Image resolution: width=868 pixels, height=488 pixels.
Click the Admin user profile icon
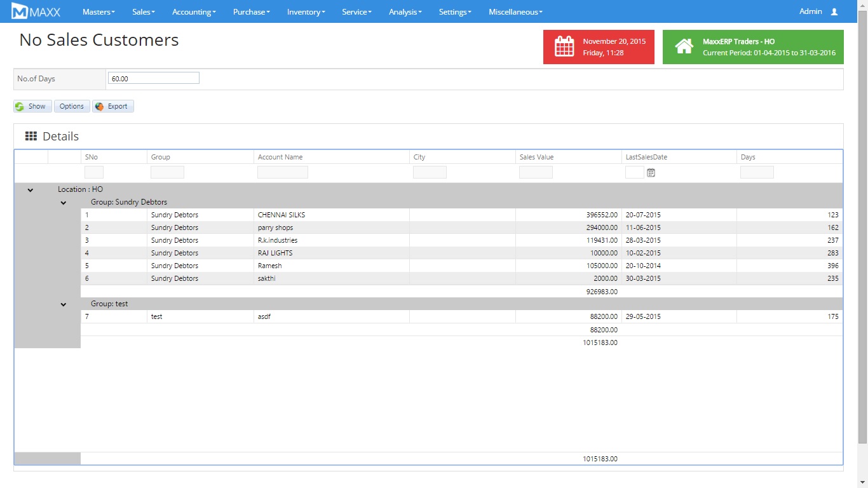(834, 11)
